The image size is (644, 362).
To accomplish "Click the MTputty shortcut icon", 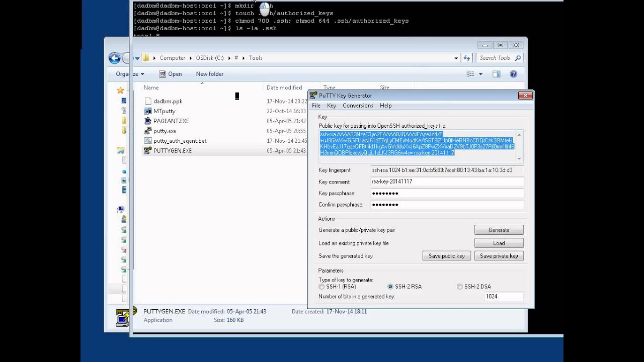I will (x=147, y=111).
